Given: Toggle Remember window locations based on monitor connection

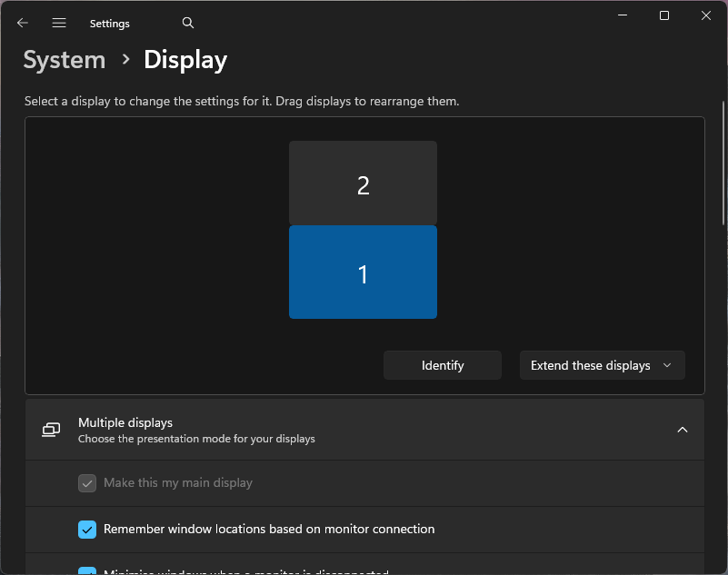Looking at the screenshot, I should (87, 529).
